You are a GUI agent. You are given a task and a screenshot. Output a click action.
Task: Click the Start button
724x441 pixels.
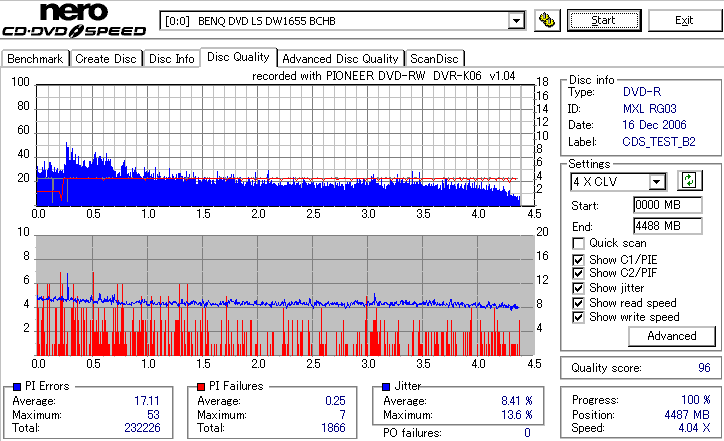604,20
